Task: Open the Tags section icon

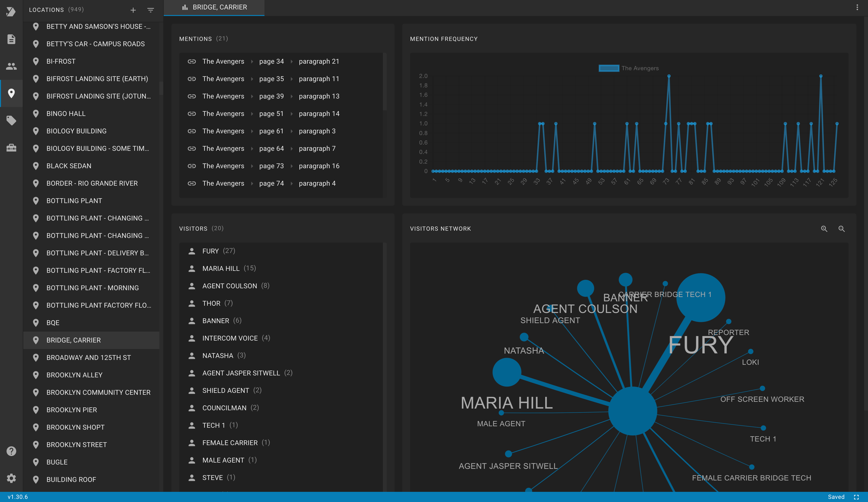Action: [x=11, y=121]
